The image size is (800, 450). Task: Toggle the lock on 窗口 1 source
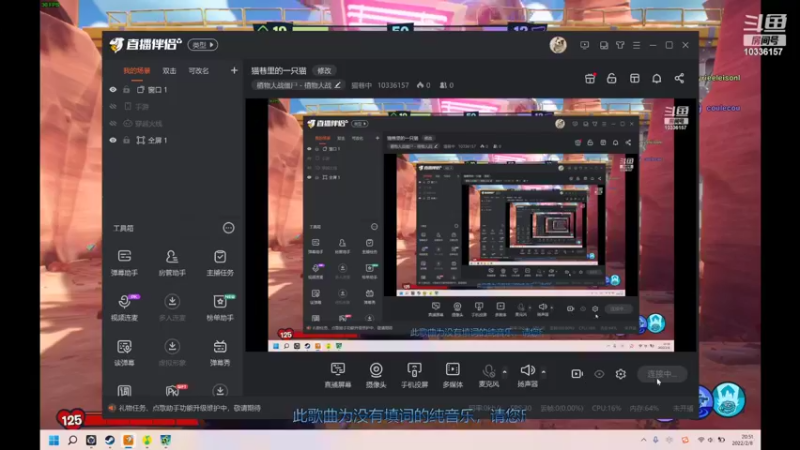point(127,90)
